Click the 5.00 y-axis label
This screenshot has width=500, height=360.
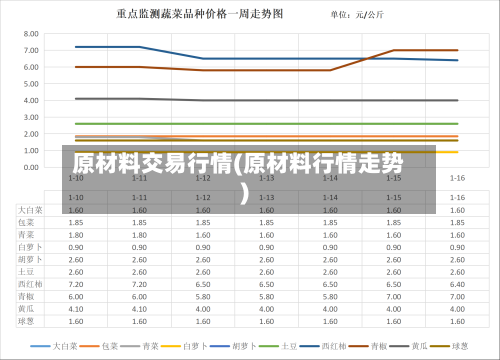click(31, 84)
